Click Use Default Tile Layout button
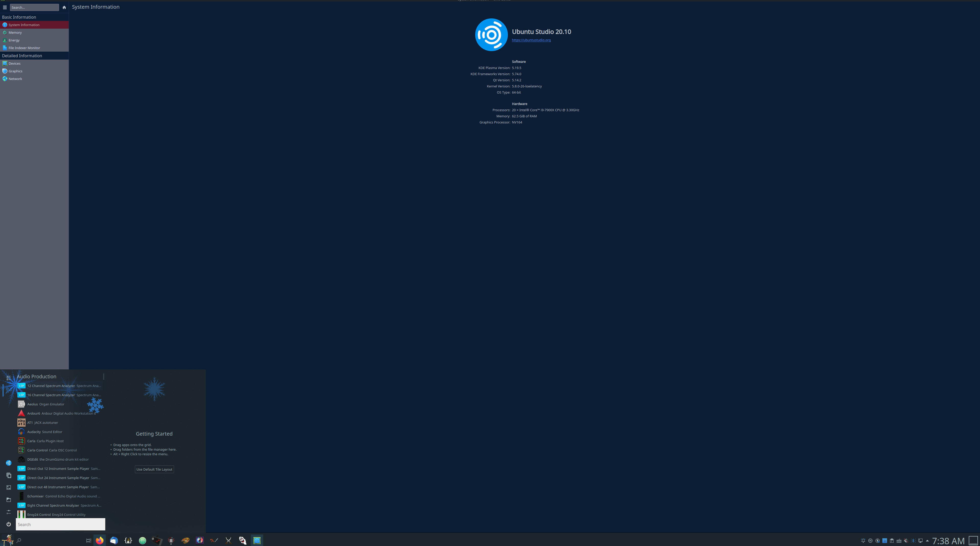This screenshot has width=980, height=546. click(x=154, y=470)
